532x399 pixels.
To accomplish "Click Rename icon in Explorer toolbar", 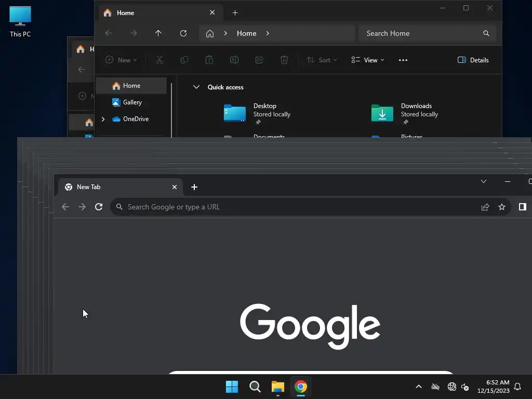I will 234,60.
